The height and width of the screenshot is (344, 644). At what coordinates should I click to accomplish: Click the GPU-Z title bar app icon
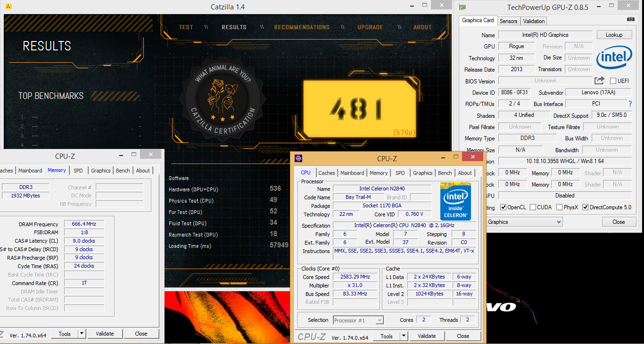click(x=462, y=7)
